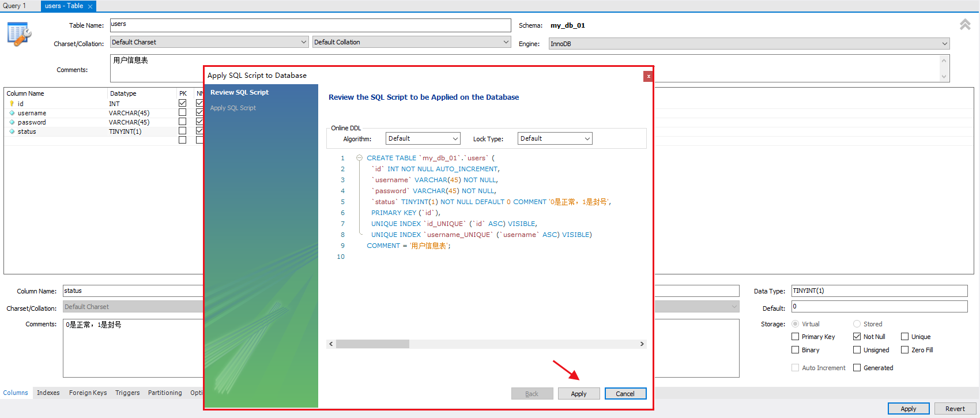
Task: Click the Datatype column header
Action: click(x=123, y=93)
